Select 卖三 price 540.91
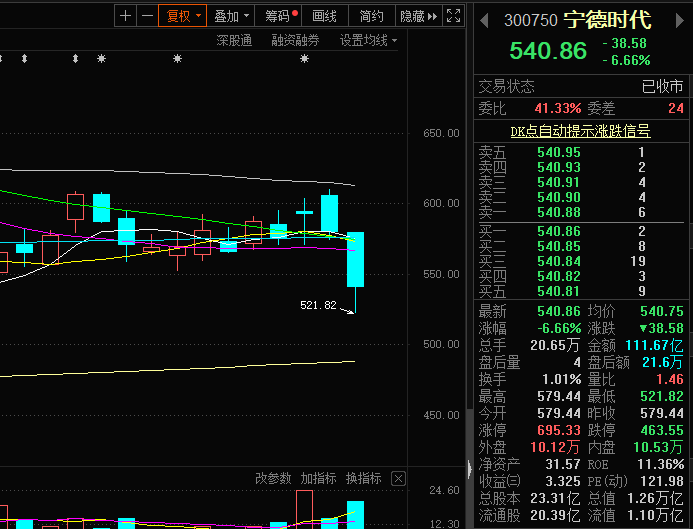693x529 pixels. click(x=559, y=183)
